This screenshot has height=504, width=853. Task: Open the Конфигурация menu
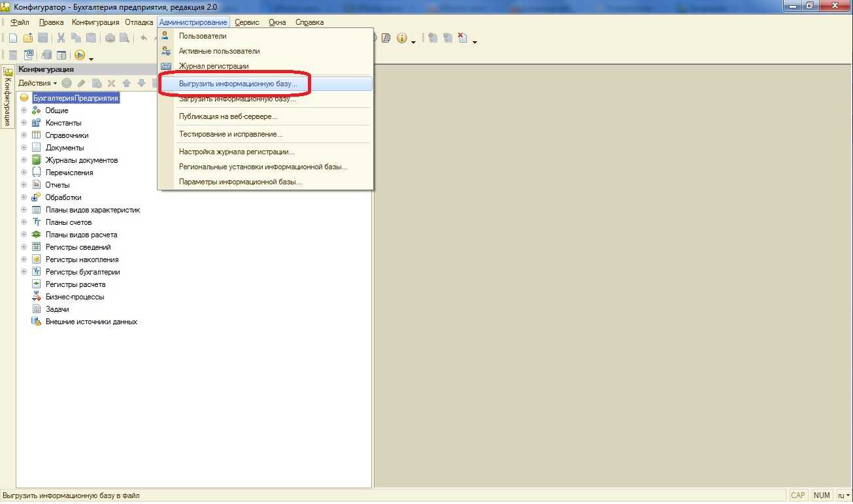(x=95, y=22)
